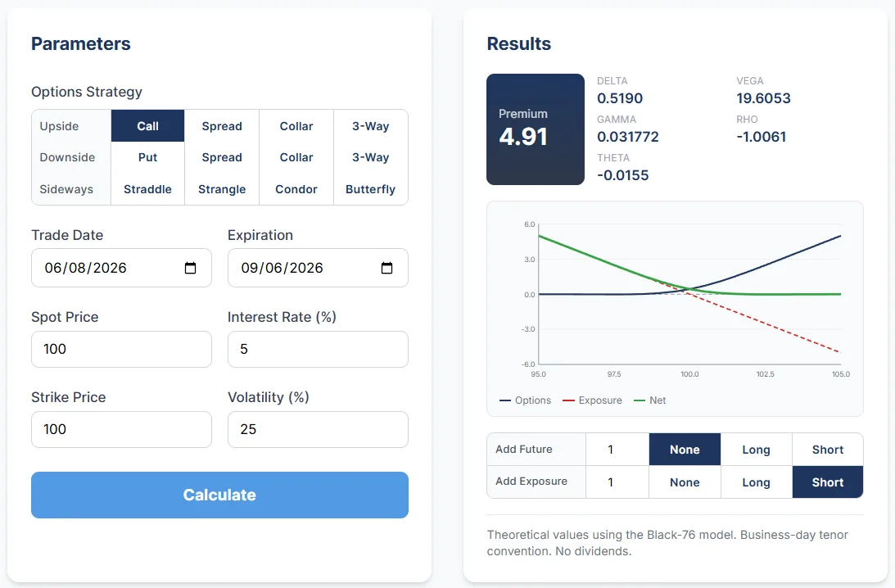
Task: Set Add Exposure to None
Action: pyautogui.click(x=685, y=482)
